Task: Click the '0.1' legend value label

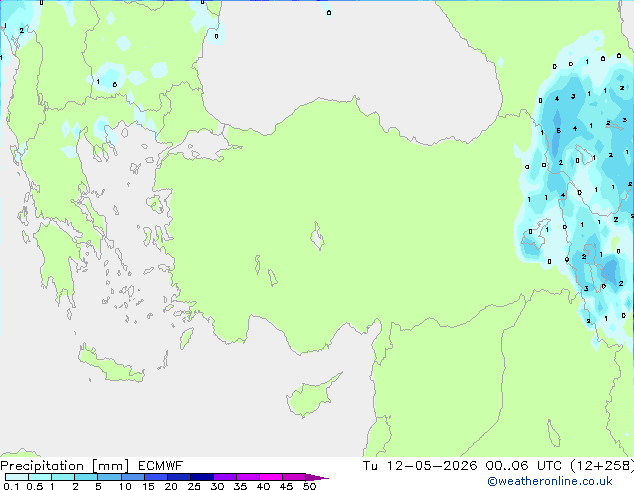Action: pyautogui.click(x=11, y=486)
